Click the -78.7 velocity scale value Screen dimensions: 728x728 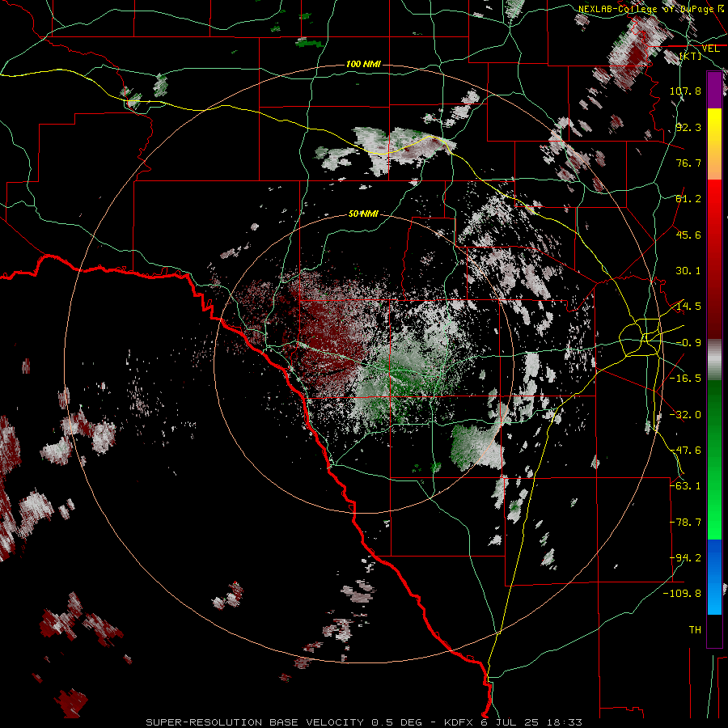coord(685,523)
